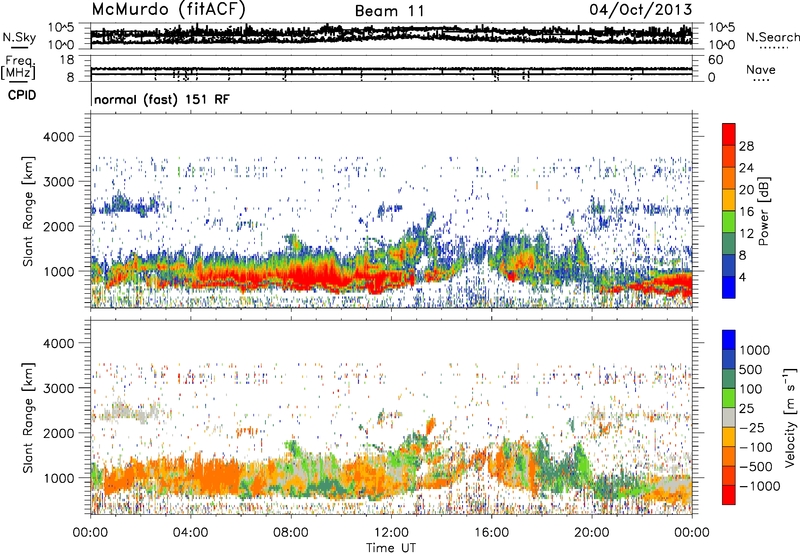This screenshot has width=800, height=554.
Task: Click the 'normal (fast) 151 RF' text
Action: (x=162, y=99)
